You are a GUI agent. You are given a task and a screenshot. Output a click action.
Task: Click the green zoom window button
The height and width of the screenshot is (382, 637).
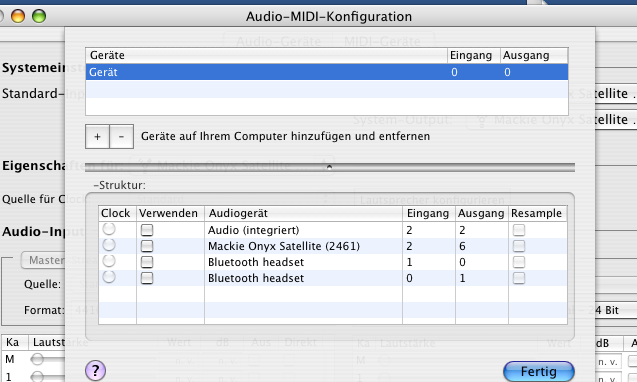point(39,16)
